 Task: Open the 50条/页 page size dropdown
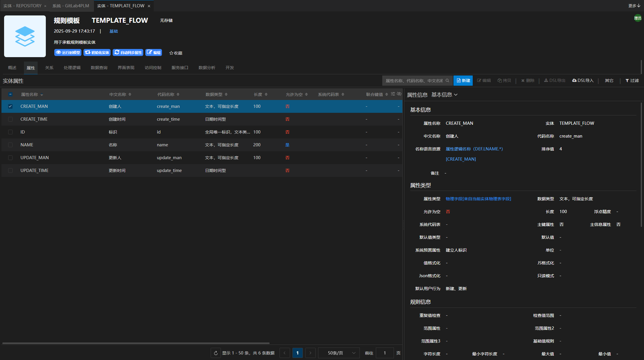click(x=338, y=353)
